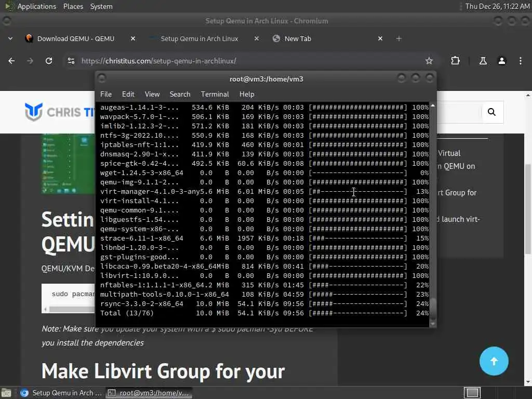This screenshot has width=532, height=399.
Task: Click the clock showing Thu Dec 26
Action: [x=497, y=6]
